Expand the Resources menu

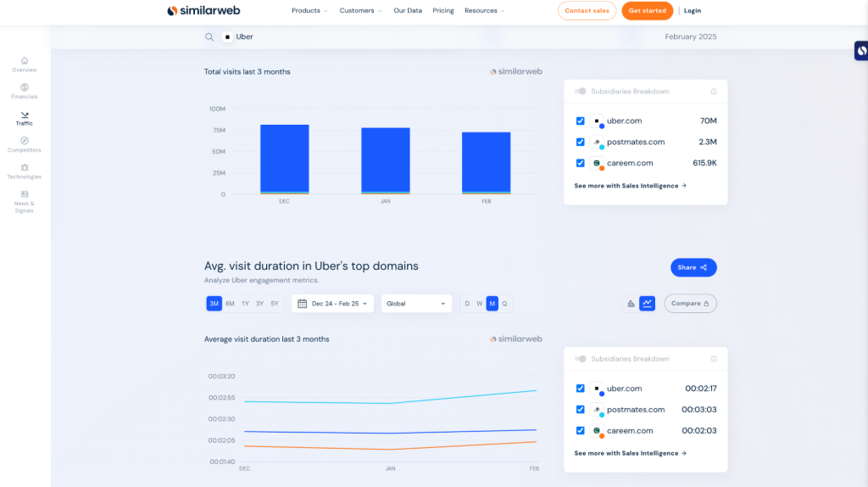tap(484, 10)
